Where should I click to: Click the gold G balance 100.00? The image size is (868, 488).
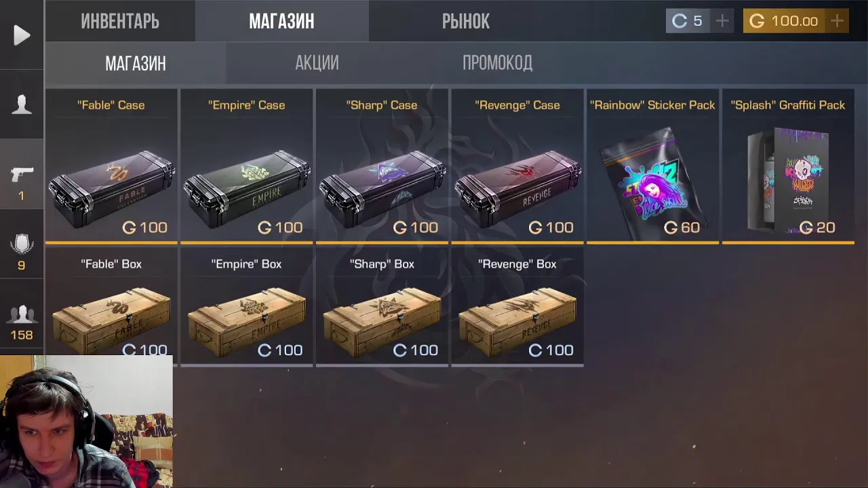tap(784, 21)
